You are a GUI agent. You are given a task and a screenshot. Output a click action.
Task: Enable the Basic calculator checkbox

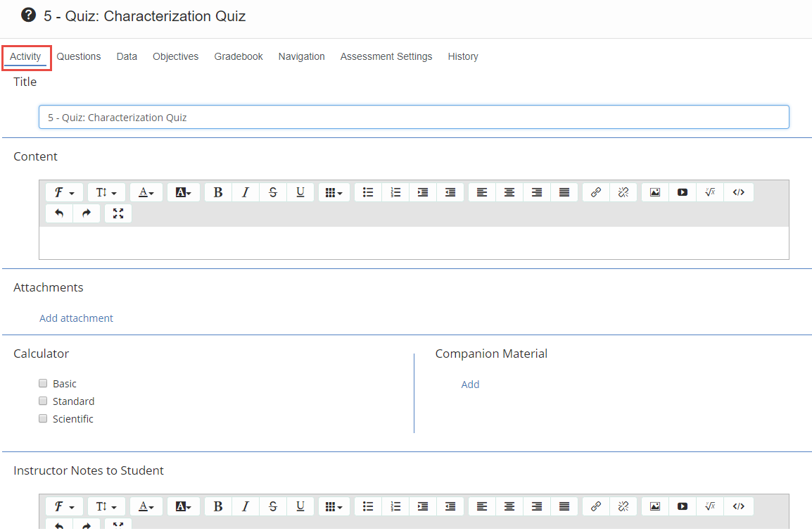(44, 384)
